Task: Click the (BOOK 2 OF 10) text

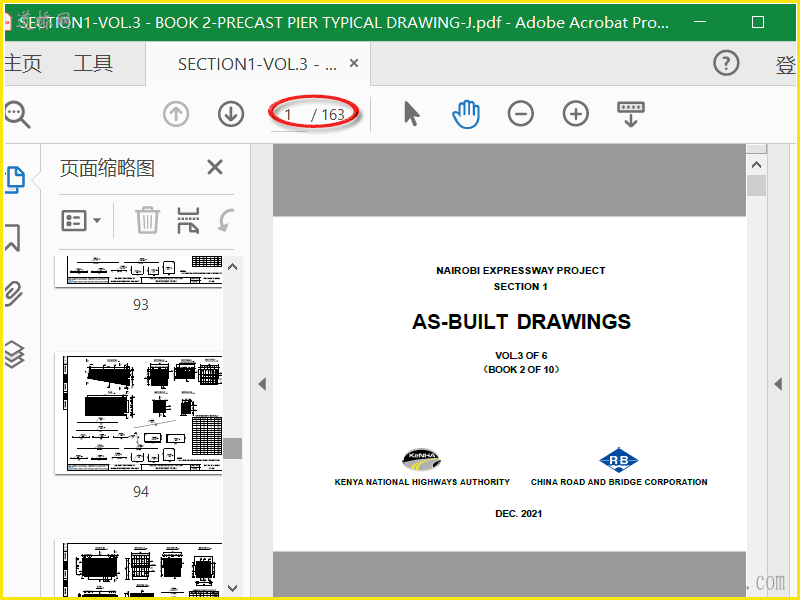Action: 521,369
